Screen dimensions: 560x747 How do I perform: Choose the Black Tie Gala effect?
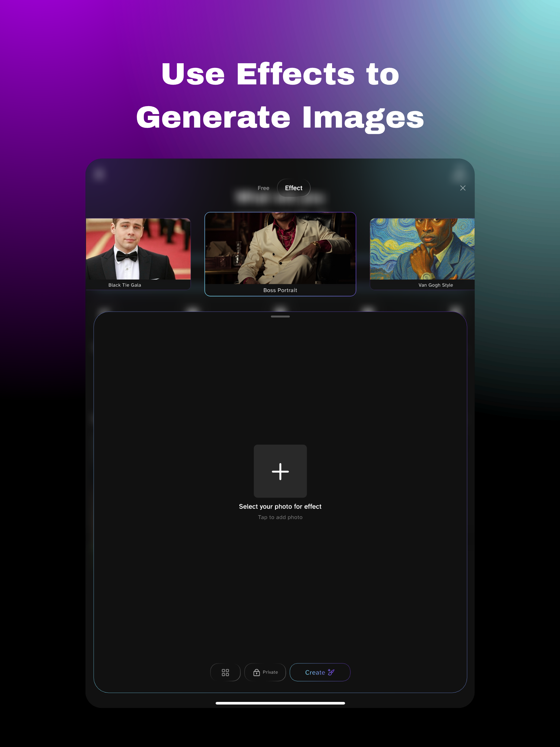[x=138, y=254]
